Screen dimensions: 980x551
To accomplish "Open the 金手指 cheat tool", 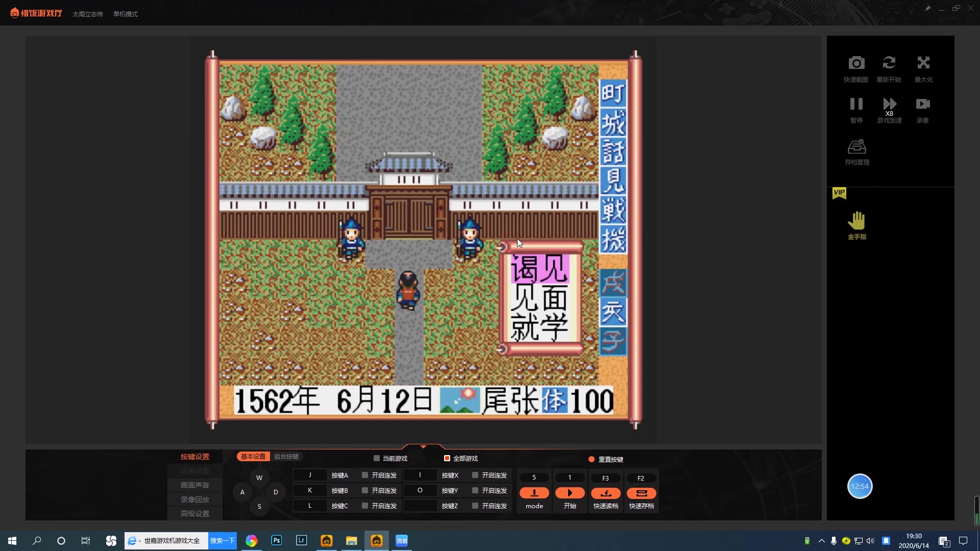I will coord(856,221).
